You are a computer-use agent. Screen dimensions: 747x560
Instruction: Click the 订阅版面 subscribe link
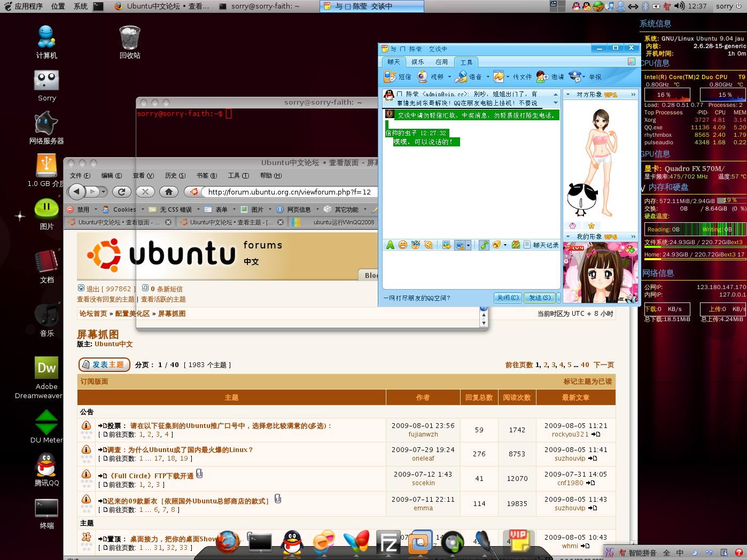coord(94,382)
